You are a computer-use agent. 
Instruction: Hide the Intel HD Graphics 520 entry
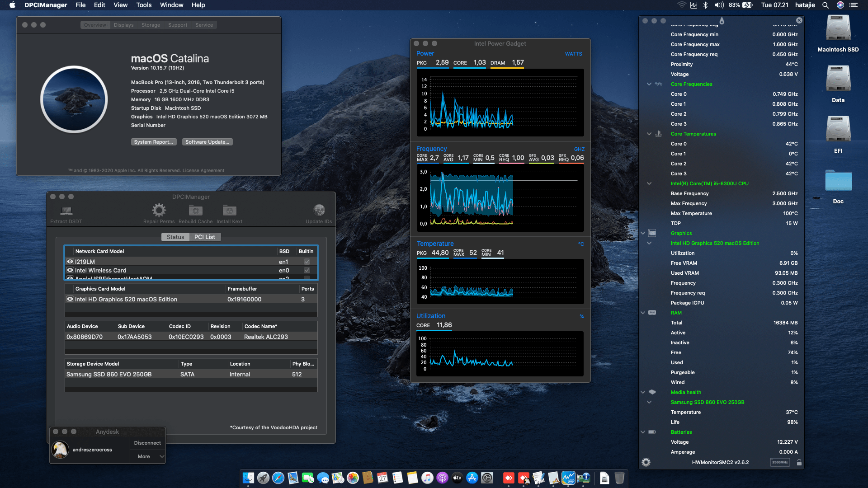pyautogui.click(x=70, y=299)
